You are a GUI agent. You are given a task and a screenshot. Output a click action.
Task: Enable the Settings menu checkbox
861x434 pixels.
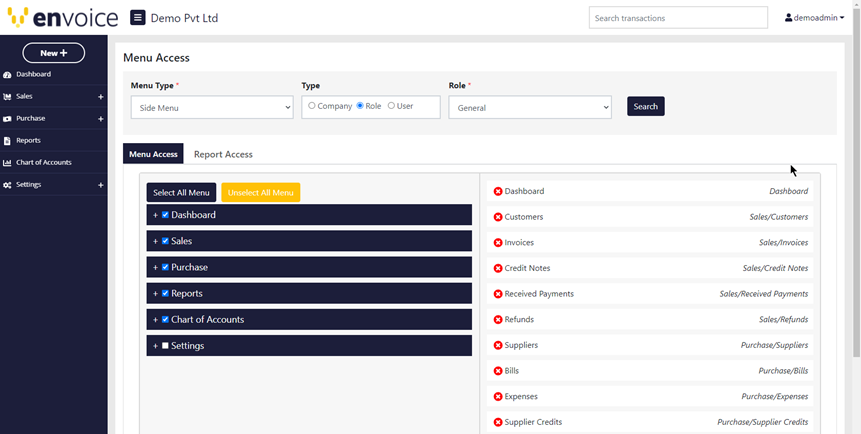pos(166,346)
